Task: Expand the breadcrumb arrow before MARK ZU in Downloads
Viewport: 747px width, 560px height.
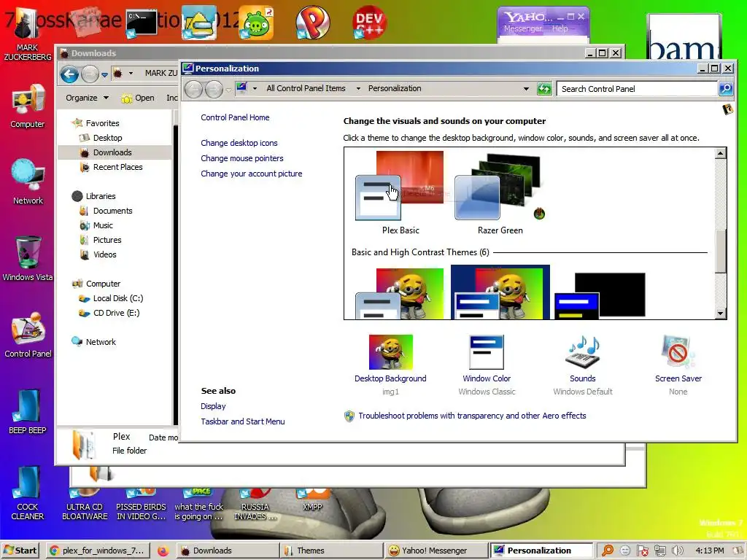Action: [x=131, y=74]
